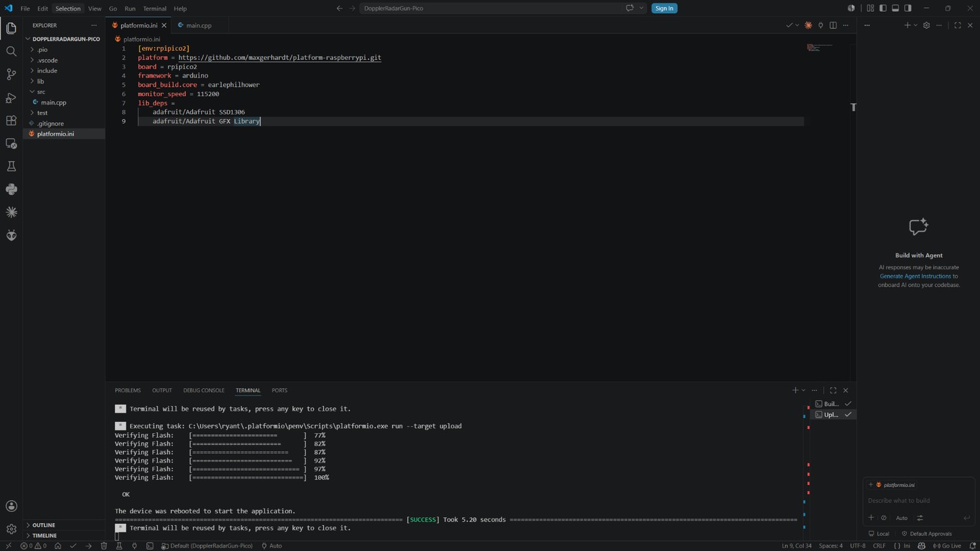This screenshot has width=980, height=551.
Task: Open the Manage gear in activity bar
Action: point(11,529)
